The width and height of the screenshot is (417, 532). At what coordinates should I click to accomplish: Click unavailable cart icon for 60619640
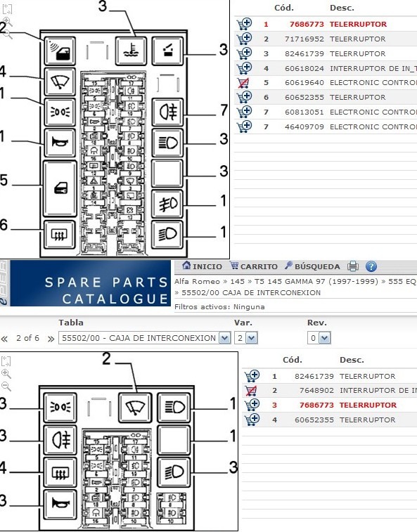point(243,83)
